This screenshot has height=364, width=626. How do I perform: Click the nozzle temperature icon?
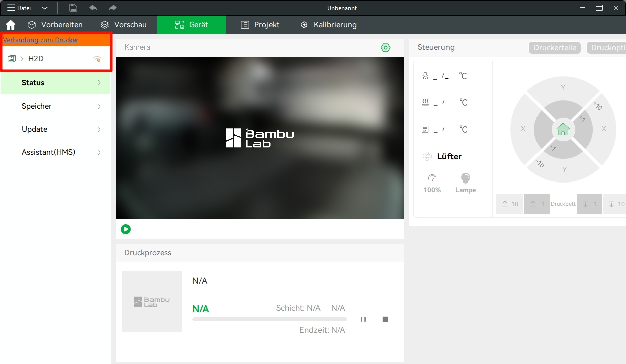click(425, 76)
